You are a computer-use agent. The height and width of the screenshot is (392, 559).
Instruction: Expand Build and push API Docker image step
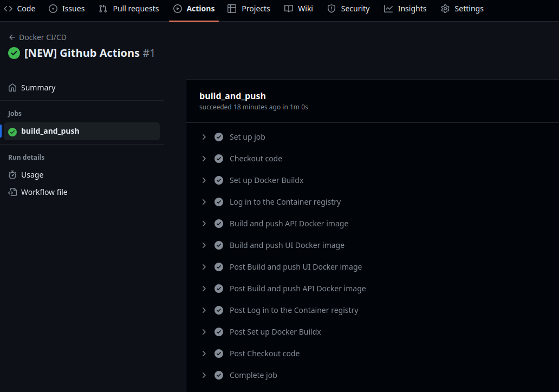tap(204, 224)
